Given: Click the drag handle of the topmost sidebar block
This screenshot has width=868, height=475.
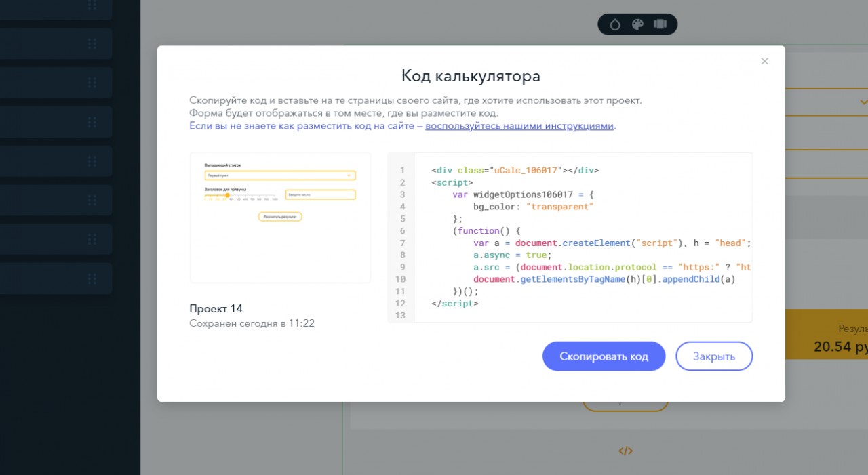Looking at the screenshot, I should coord(92,6).
